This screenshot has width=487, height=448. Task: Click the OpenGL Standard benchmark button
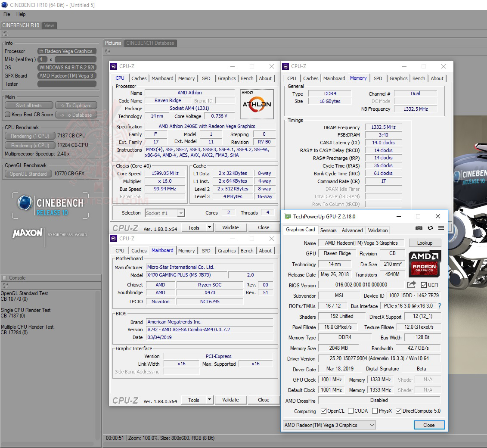[x=28, y=174]
